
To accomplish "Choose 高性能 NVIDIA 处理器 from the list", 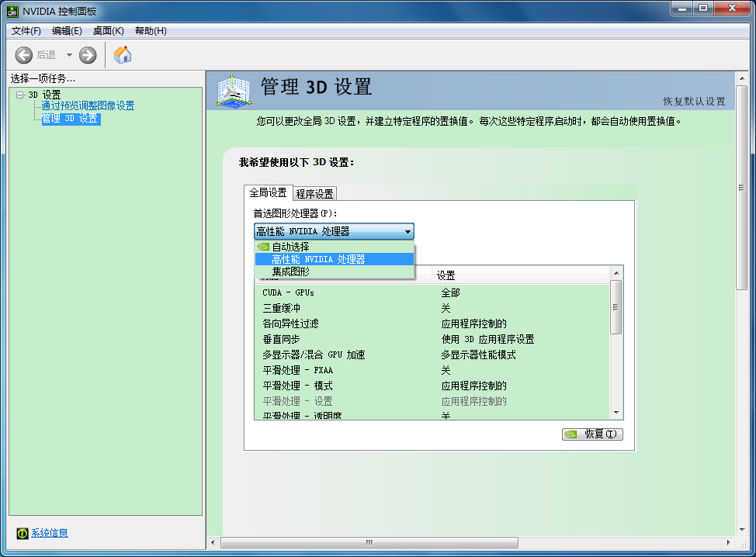I will click(x=334, y=259).
